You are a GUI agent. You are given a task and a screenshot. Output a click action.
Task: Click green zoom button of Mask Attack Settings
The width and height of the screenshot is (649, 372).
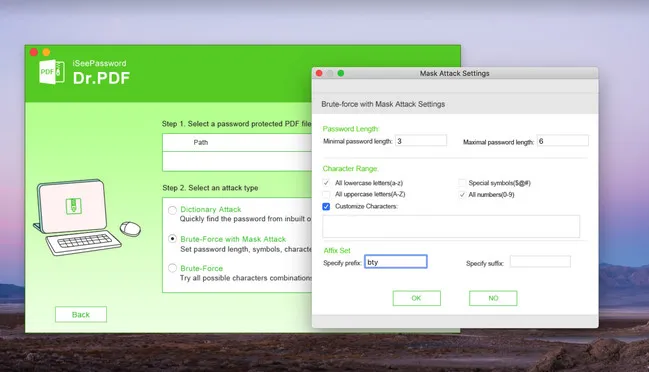point(341,73)
